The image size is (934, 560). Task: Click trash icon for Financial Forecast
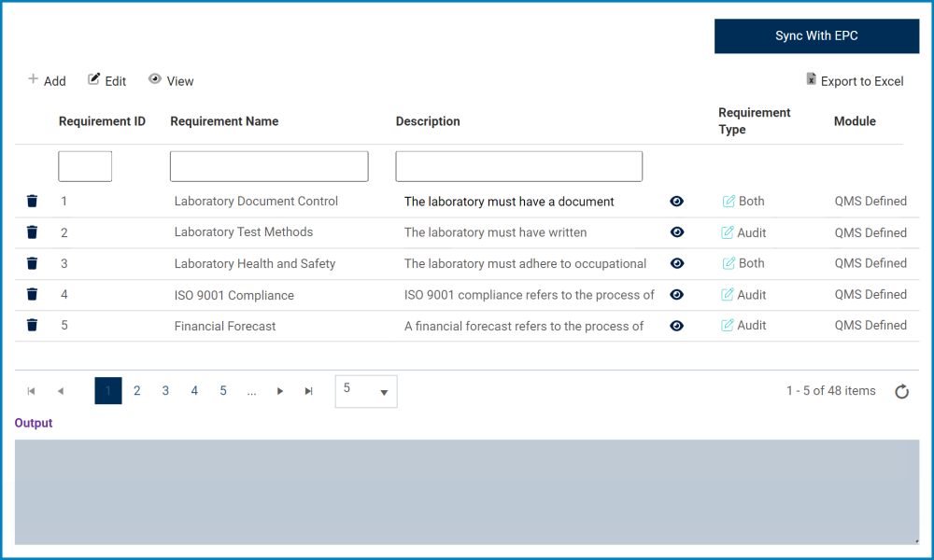click(x=32, y=326)
